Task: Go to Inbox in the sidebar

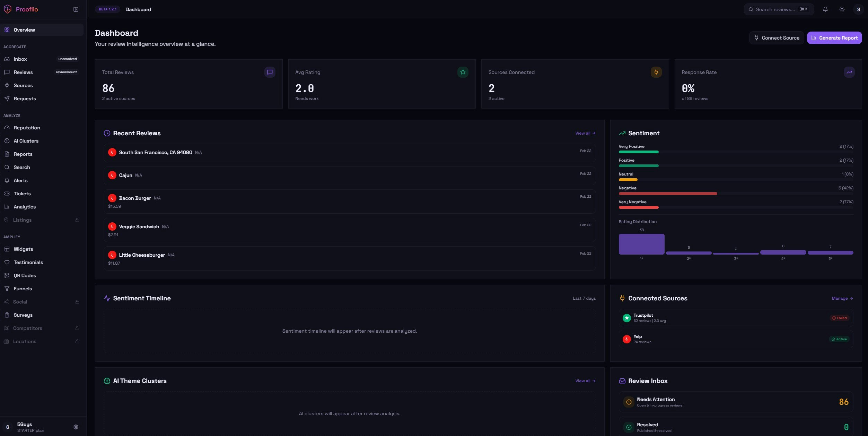Action: coord(20,59)
